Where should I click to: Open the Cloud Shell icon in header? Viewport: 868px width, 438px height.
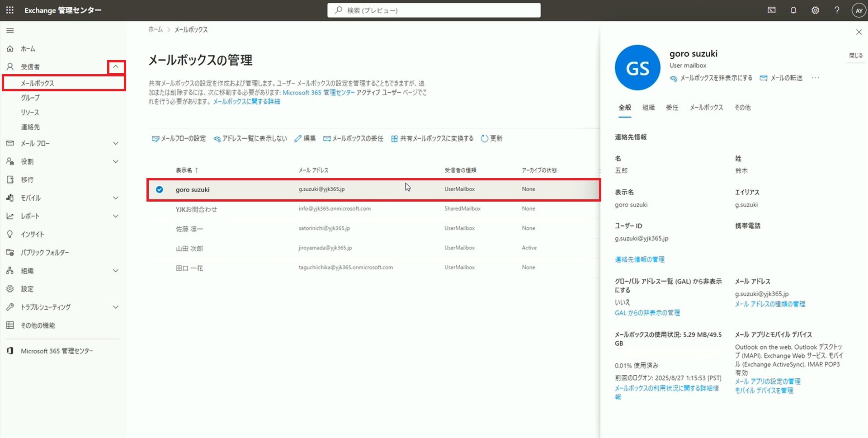(771, 10)
